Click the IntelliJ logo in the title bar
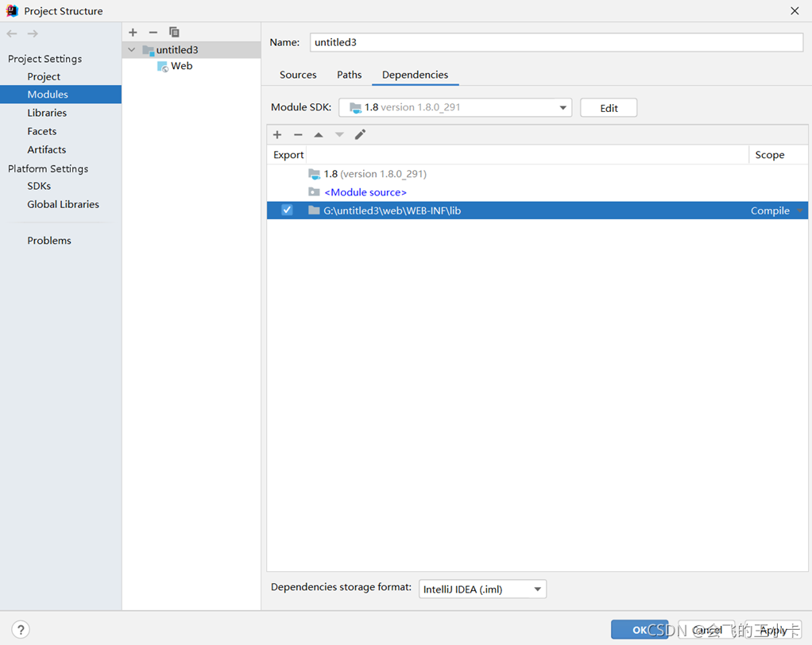This screenshot has width=812, height=645. [12, 11]
